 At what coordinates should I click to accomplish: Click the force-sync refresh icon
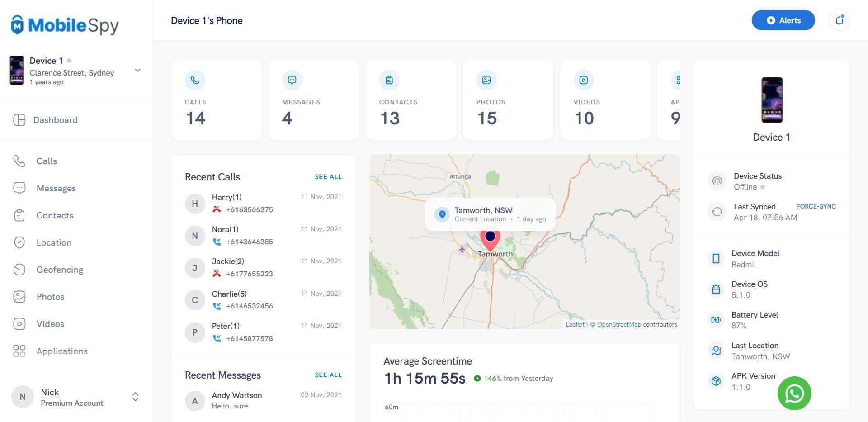717,212
